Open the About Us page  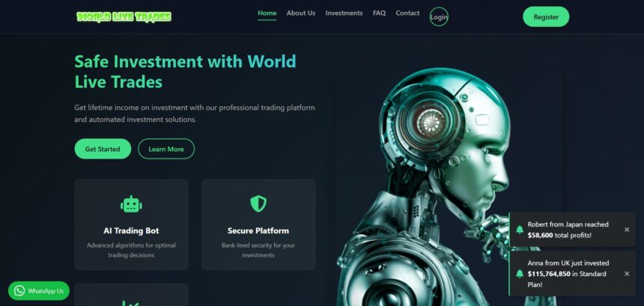301,13
